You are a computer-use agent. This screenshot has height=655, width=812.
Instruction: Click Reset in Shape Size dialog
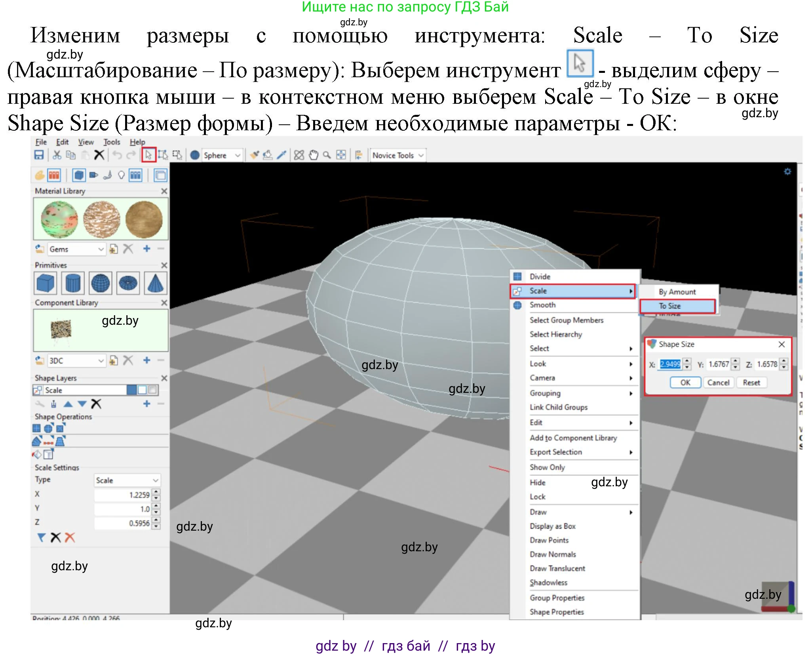point(751,383)
